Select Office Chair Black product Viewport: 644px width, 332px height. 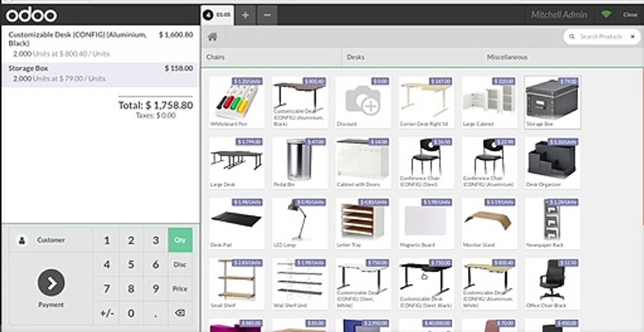pyautogui.click(x=553, y=284)
